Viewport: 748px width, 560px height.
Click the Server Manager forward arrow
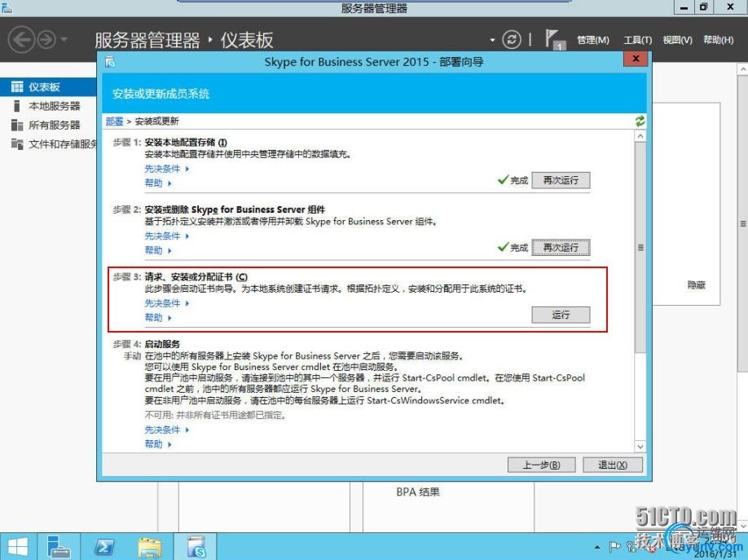[46, 40]
